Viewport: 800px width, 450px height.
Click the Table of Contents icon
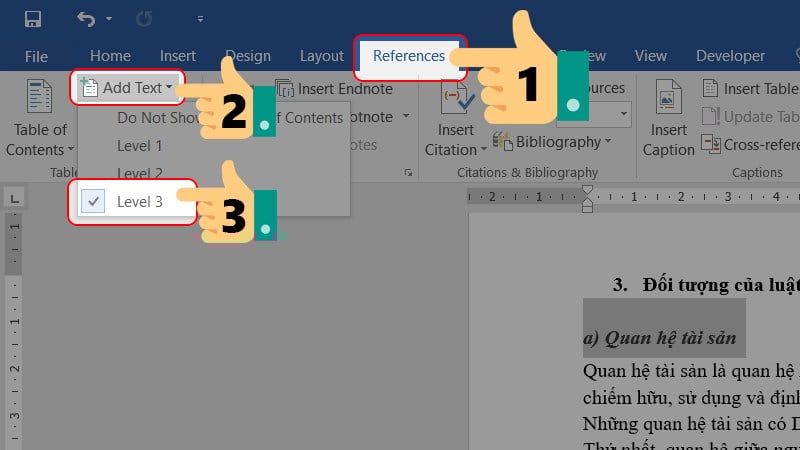click(x=39, y=96)
